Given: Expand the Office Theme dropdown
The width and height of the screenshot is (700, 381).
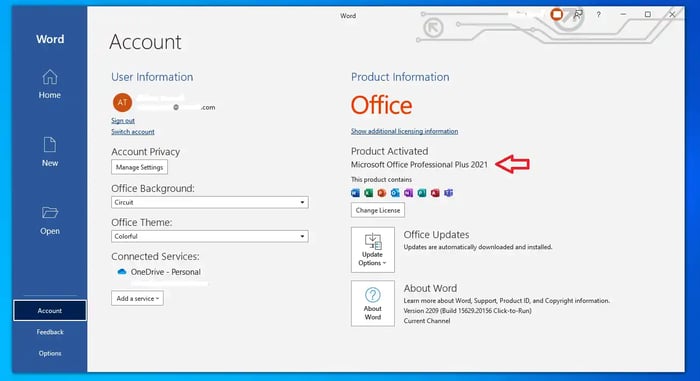Looking at the screenshot, I should (x=209, y=236).
